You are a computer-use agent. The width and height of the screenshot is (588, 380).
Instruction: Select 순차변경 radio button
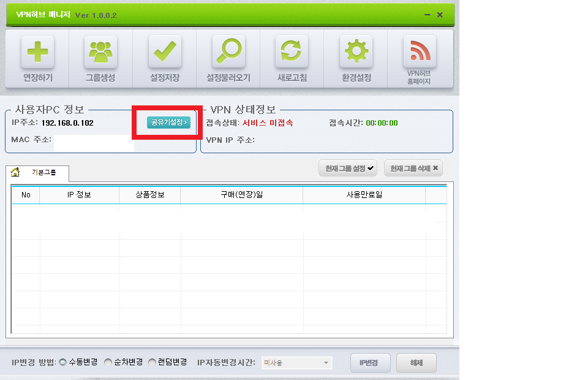pyautogui.click(x=108, y=363)
